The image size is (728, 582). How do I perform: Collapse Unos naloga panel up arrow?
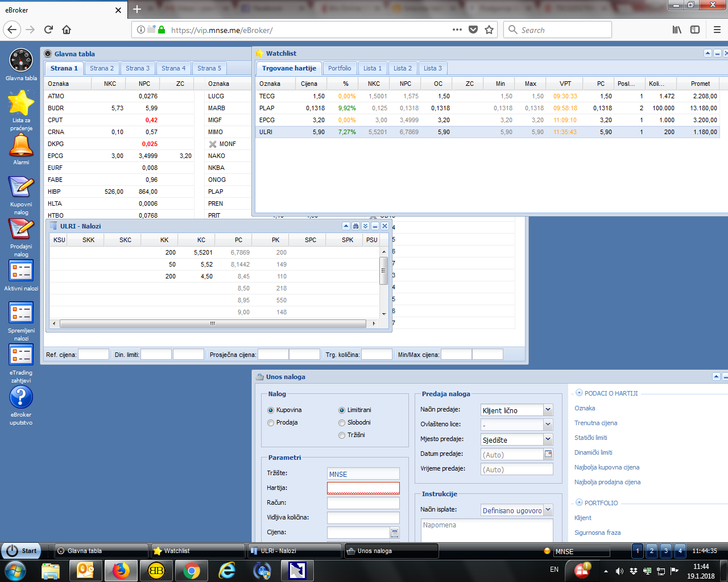tap(716, 377)
